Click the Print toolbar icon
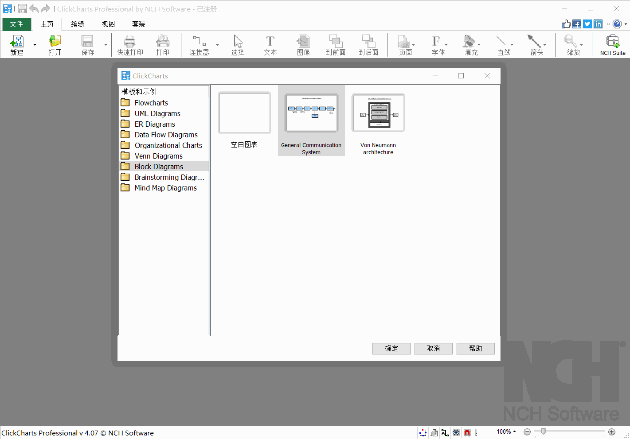This screenshot has height=439, width=630. pyautogui.click(x=163, y=44)
